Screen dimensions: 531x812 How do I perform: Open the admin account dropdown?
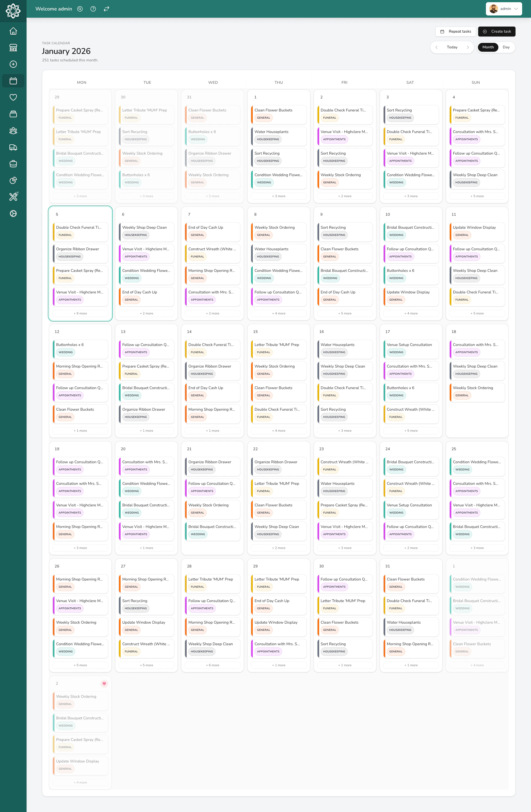[504, 9]
